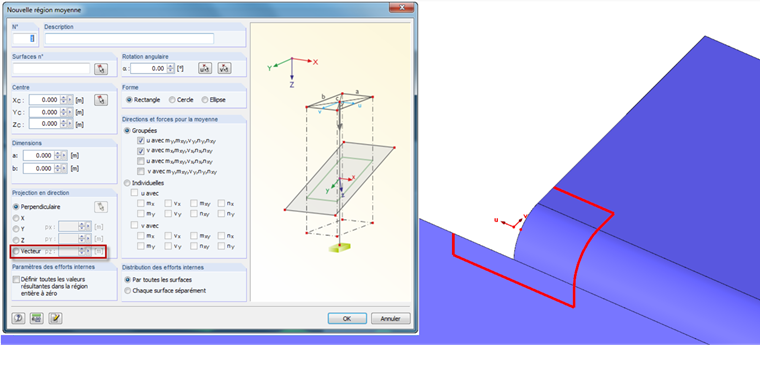Check mx box under individual 'u avec'

pyautogui.click(x=141, y=204)
